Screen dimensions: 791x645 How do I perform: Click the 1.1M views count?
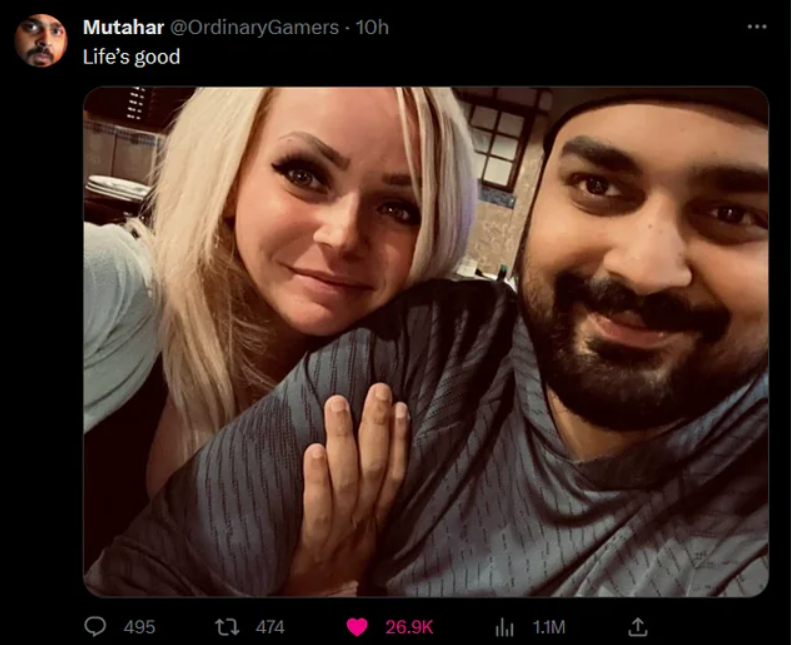coord(549,627)
